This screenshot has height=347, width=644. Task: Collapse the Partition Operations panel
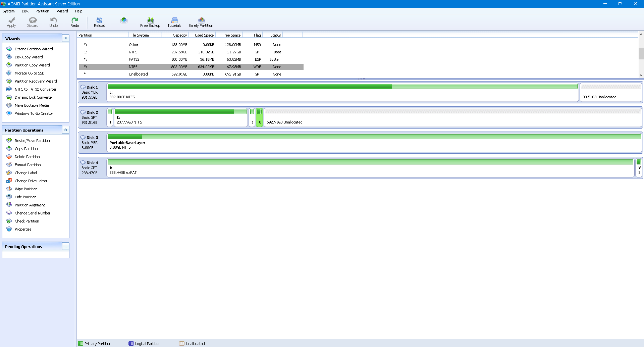coord(66,130)
